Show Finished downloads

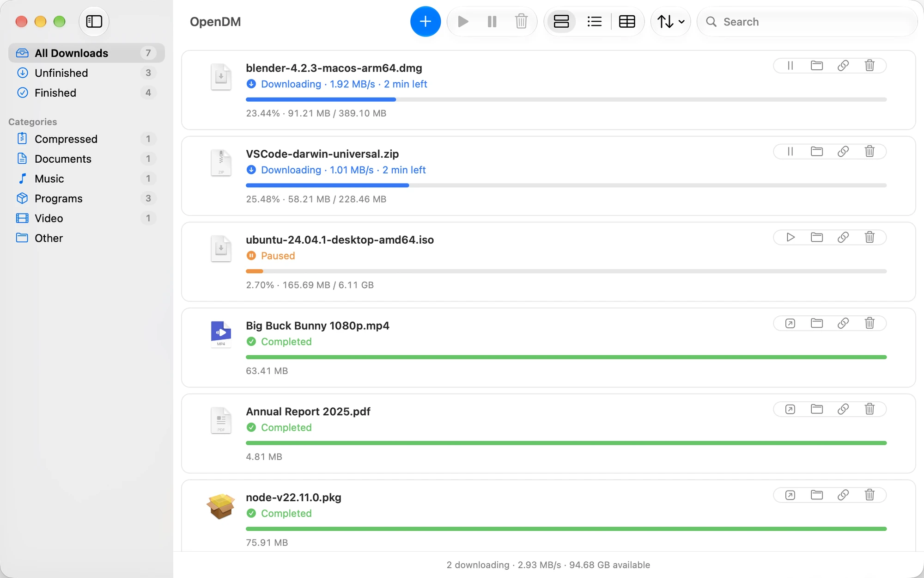pos(86,92)
